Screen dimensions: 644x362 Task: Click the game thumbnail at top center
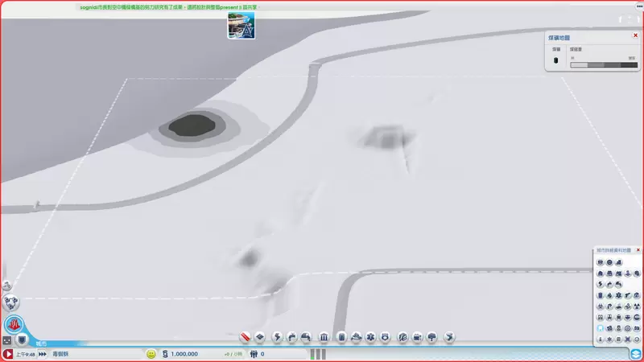(x=241, y=26)
